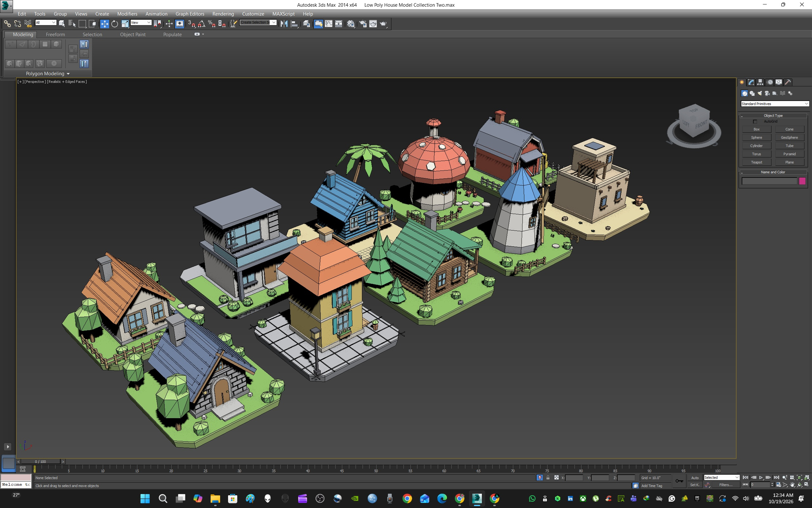Toggle the Selection Lock padlock icon
Viewport: 812px width, 508px height.
[x=548, y=478]
